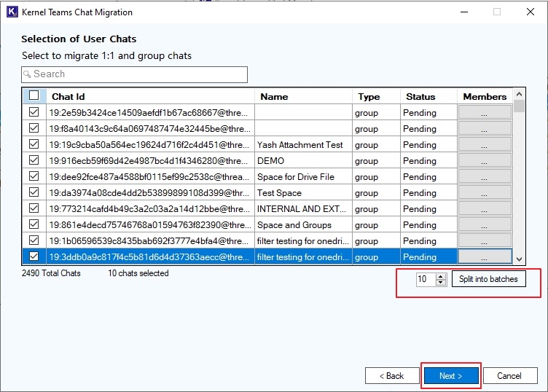Open members for Yash Attachment Test
The width and height of the screenshot is (548, 392).
click(485, 145)
